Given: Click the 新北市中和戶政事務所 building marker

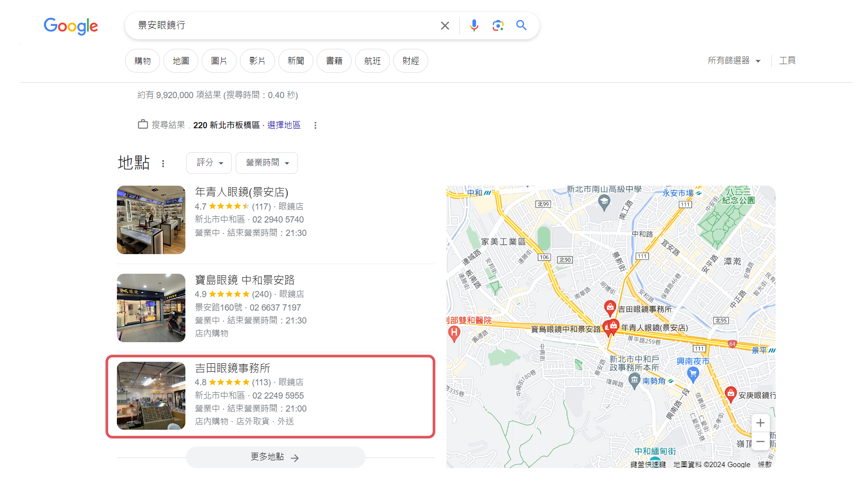Looking at the screenshot, I should 635,380.
